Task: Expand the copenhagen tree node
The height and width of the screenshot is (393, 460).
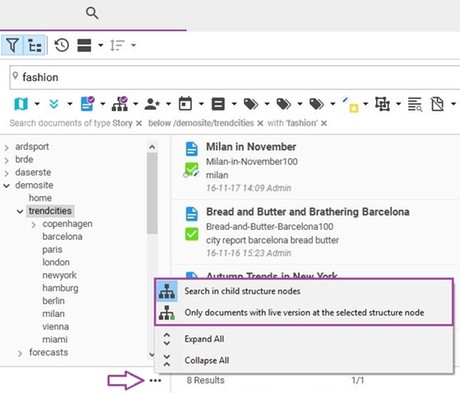Action: [x=34, y=225]
